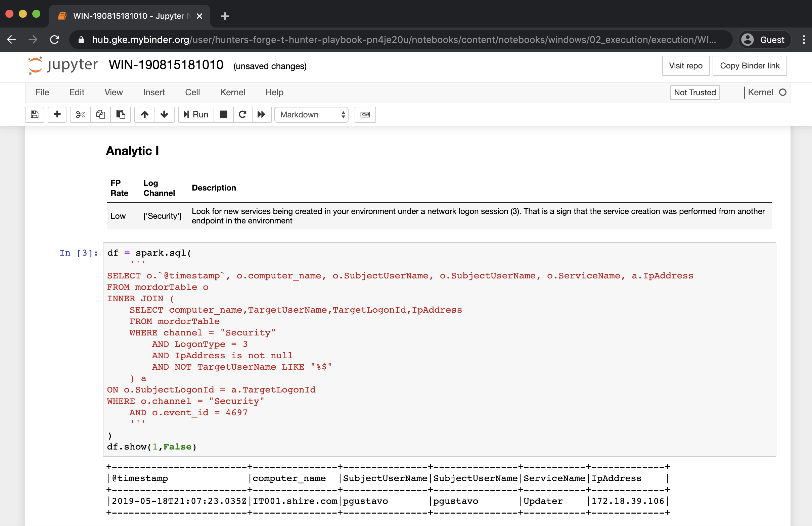The height and width of the screenshot is (526, 812).
Task: Restart kernel and rerun all cells
Action: coord(261,114)
